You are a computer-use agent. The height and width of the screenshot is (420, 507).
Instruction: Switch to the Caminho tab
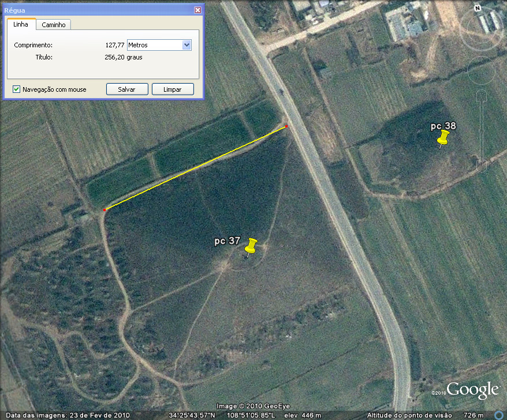pos(54,25)
